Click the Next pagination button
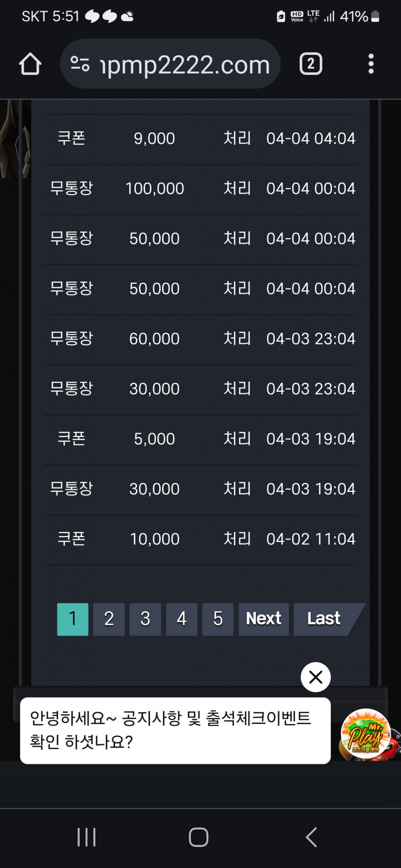 pyautogui.click(x=263, y=619)
